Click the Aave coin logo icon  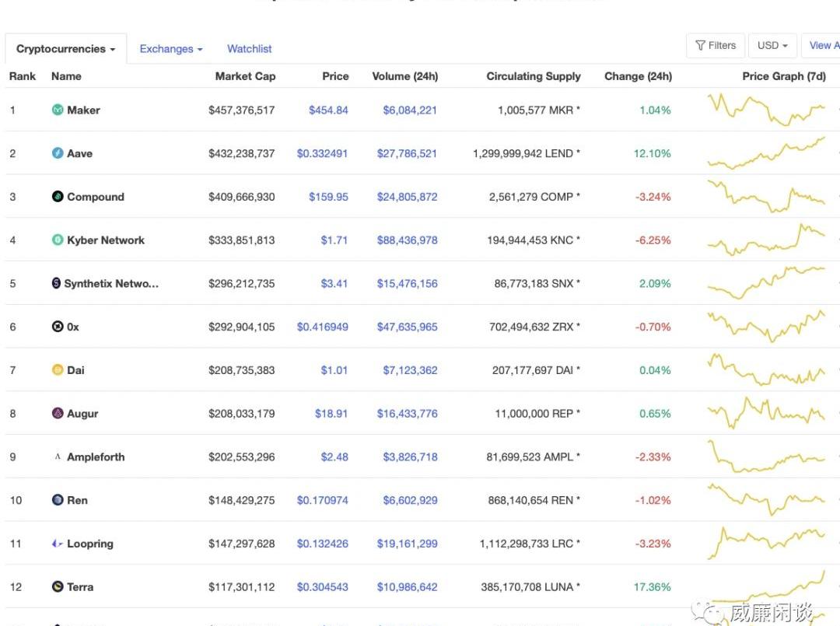[58, 153]
